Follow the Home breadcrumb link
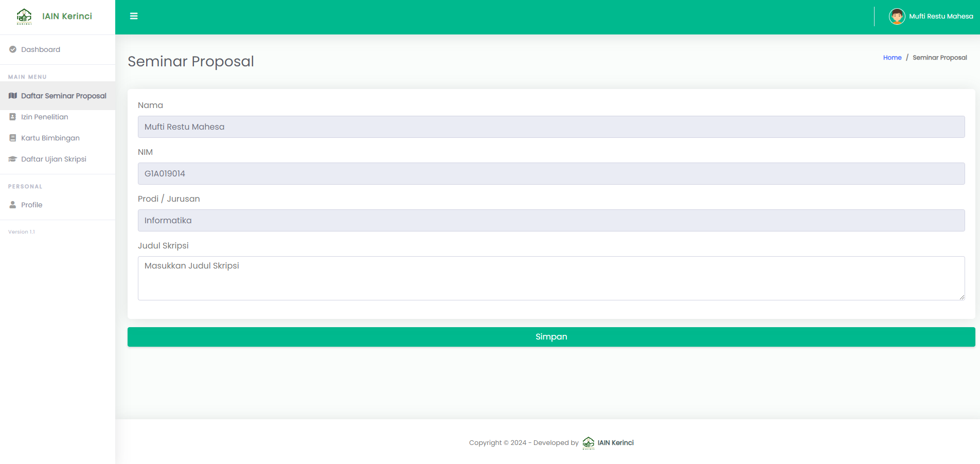 coord(892,58)
